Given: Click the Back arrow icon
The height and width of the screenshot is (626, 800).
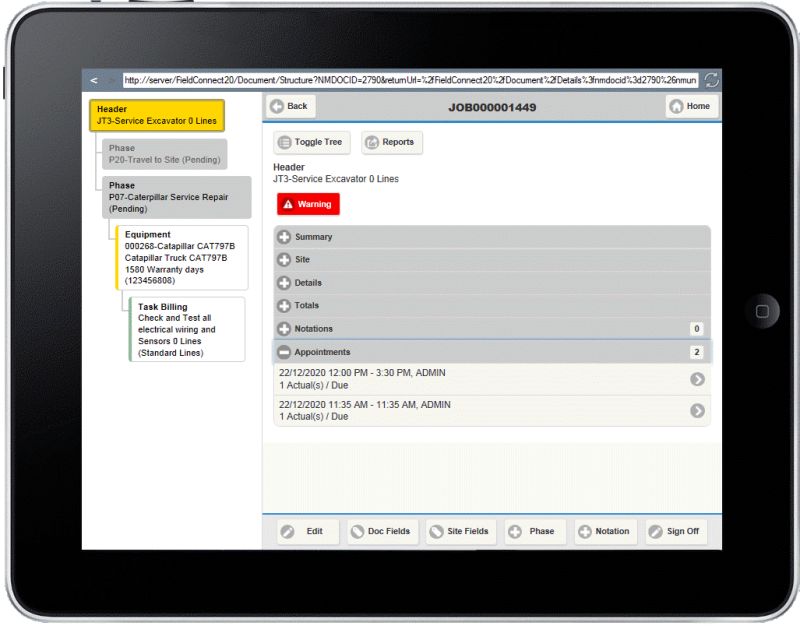Looking at the screenshot, I should point(277,106).
